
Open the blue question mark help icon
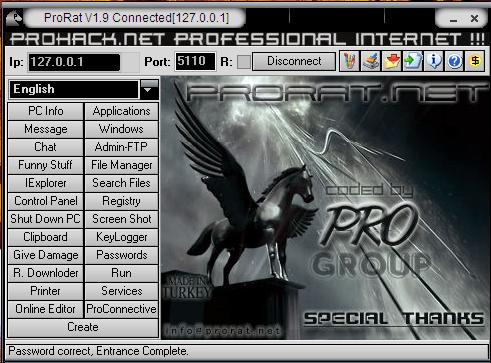[x=454, y=61]
